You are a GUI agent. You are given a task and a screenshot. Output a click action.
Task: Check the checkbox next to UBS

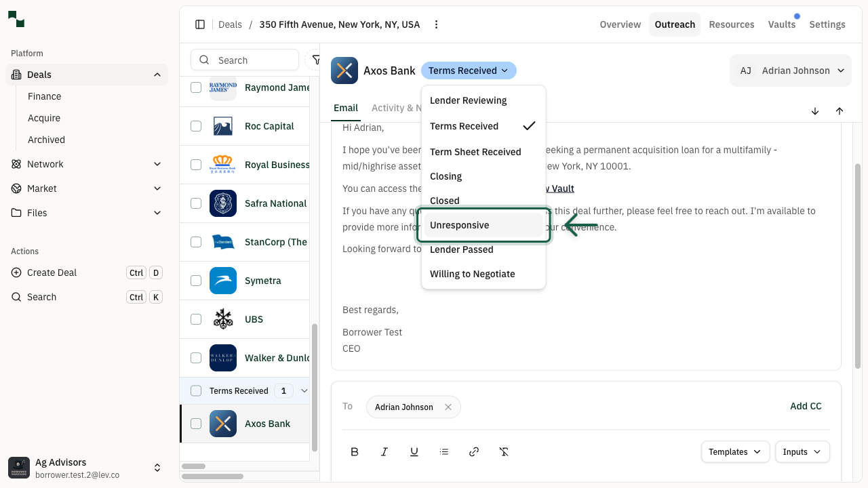point(196,319)
